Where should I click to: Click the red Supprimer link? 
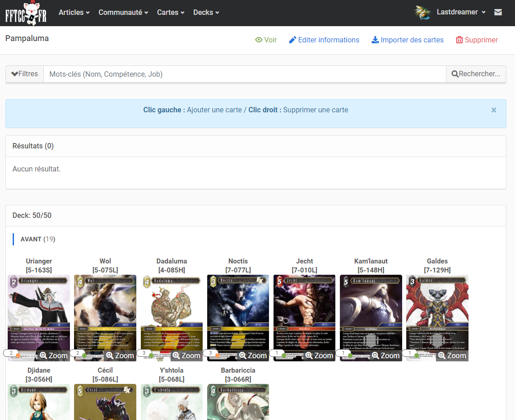point(477,40)
